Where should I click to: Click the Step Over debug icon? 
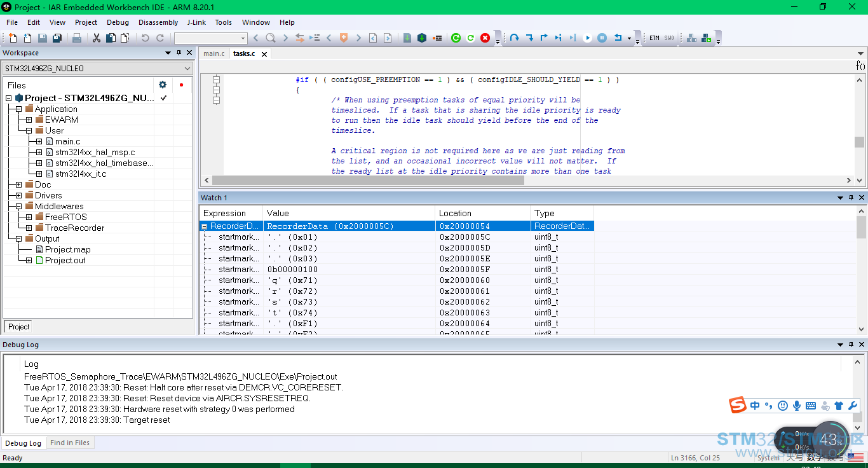[515, 38]
